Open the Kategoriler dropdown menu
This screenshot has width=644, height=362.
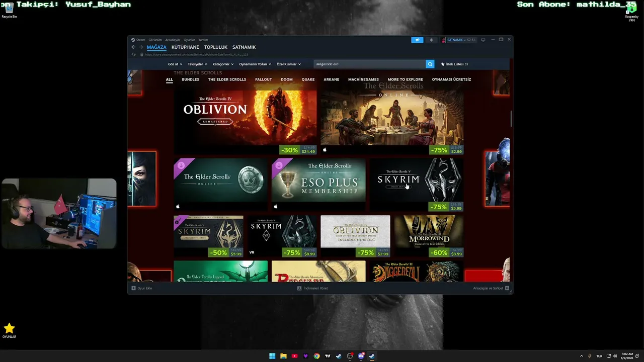point(223,64)
